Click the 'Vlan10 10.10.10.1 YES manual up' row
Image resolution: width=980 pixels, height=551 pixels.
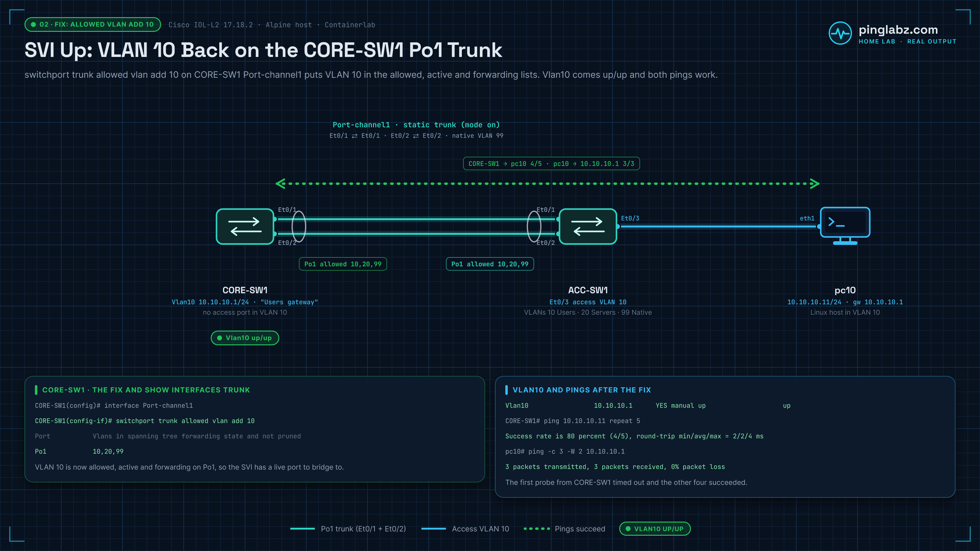pyautogui.click(x=648, y=405)
